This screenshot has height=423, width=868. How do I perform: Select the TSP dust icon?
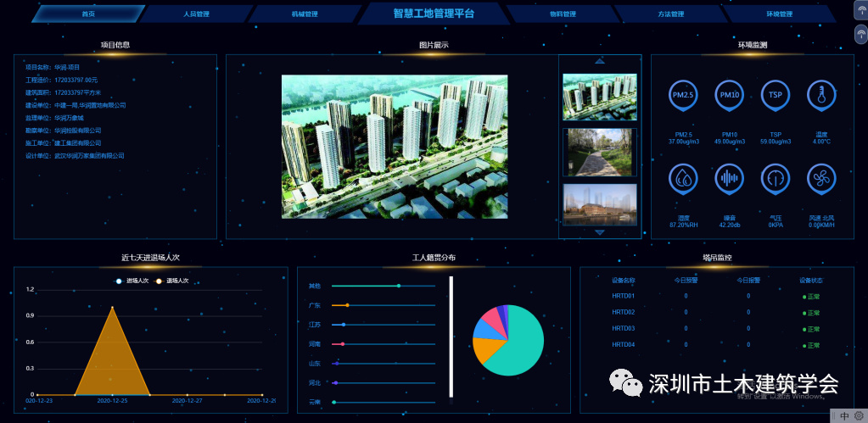coord(775,96)
